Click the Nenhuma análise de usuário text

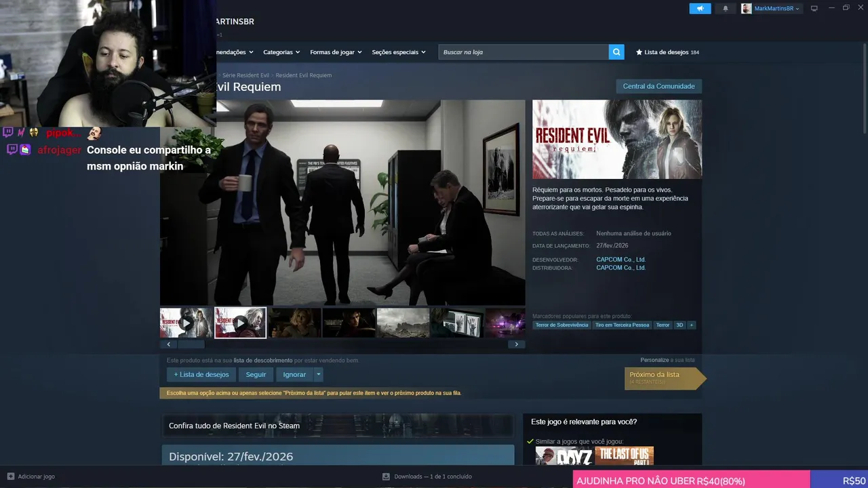click(633, 233)
